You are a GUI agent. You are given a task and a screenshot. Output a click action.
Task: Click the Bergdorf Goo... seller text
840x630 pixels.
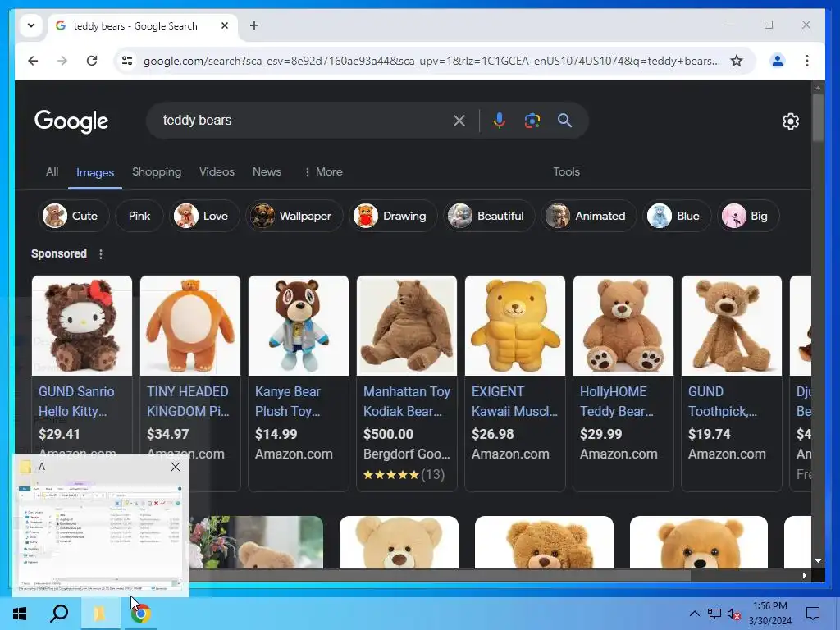pos(407,454)
